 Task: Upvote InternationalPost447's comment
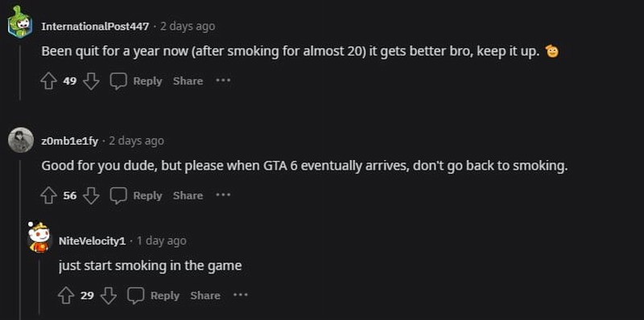48,81
